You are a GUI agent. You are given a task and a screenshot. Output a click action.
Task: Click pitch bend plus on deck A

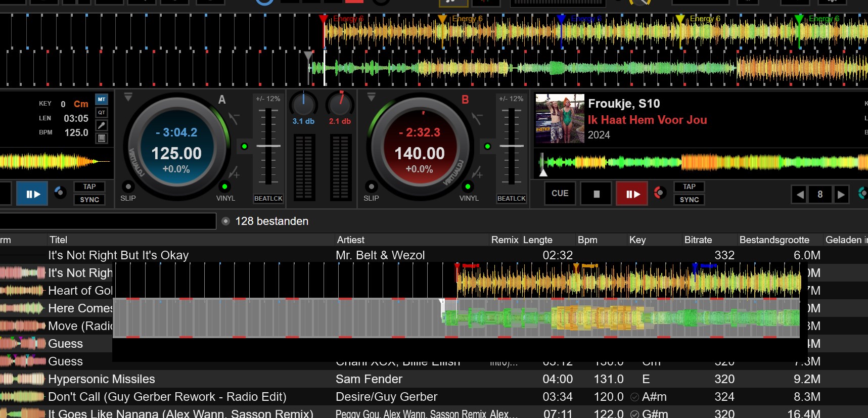tap(234, 172)
